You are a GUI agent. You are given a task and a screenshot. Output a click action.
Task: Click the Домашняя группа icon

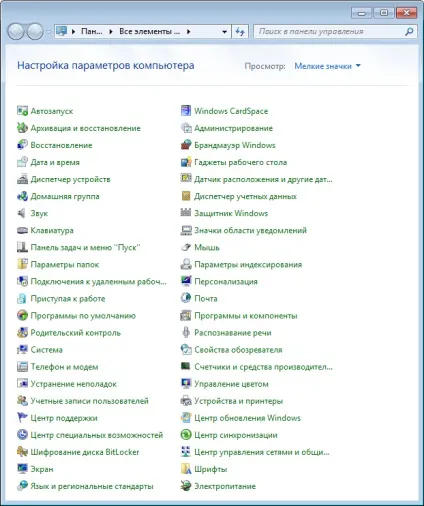click(22, 196)
